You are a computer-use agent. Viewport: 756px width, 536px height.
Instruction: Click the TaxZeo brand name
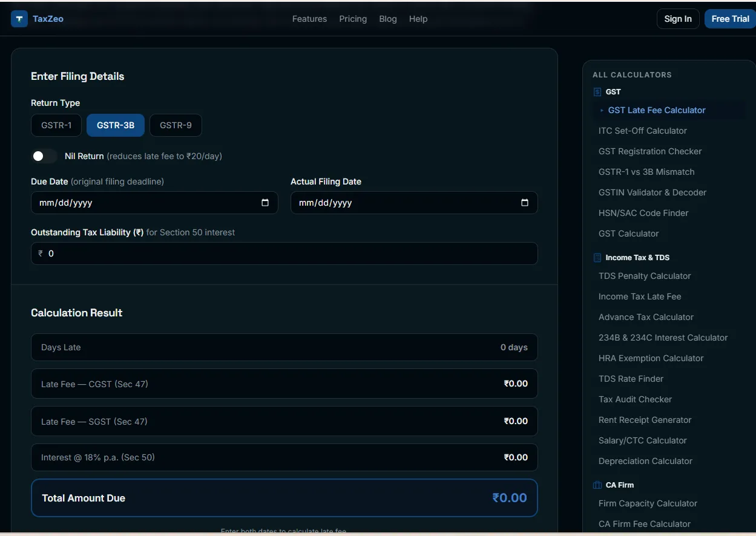coord(48,19)
